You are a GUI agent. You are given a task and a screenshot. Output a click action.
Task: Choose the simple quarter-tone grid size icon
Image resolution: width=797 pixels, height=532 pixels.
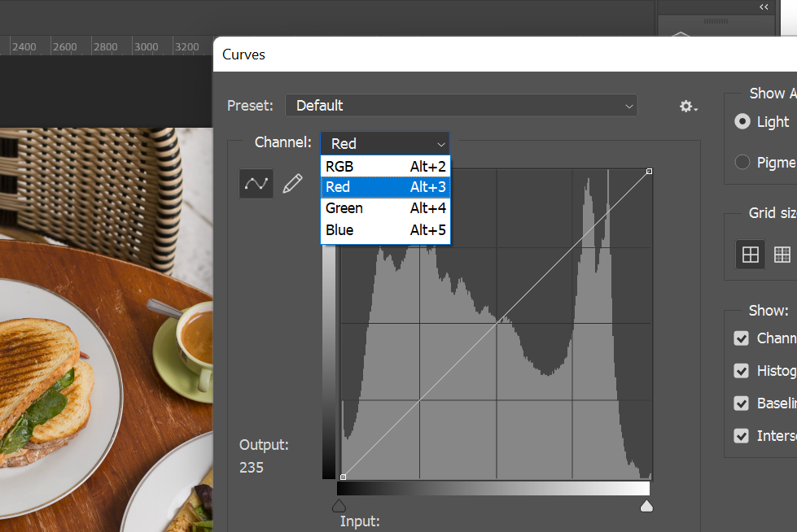click(751, 254)
